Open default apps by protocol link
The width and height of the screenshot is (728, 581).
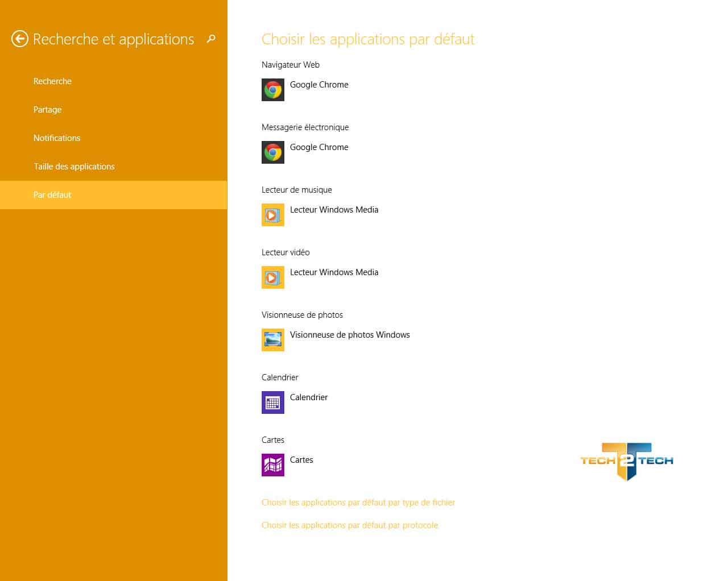350,525
